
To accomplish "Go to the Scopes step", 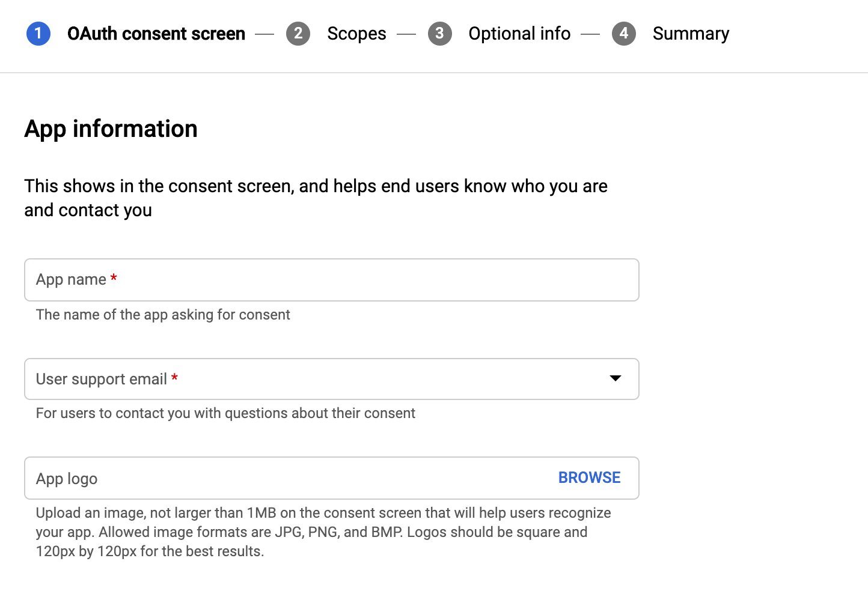I will 356,34.
